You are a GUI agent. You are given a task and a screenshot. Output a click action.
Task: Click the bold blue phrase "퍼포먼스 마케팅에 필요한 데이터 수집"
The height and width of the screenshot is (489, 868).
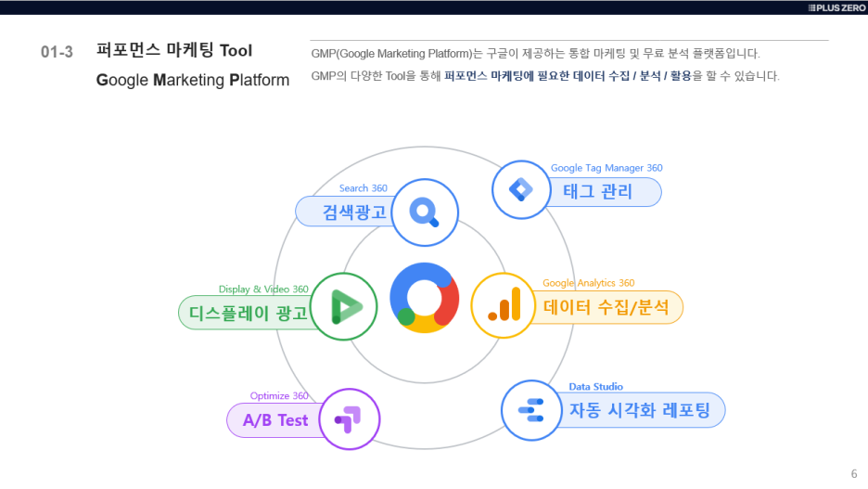coord(537,76)
